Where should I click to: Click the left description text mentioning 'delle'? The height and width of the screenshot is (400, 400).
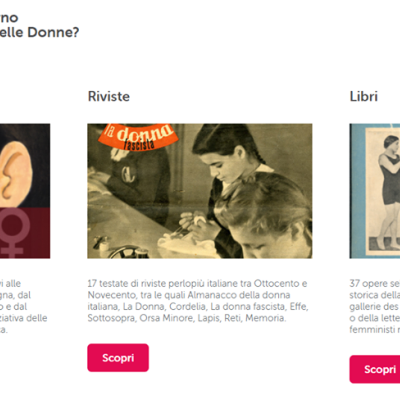tap(23, 306)
